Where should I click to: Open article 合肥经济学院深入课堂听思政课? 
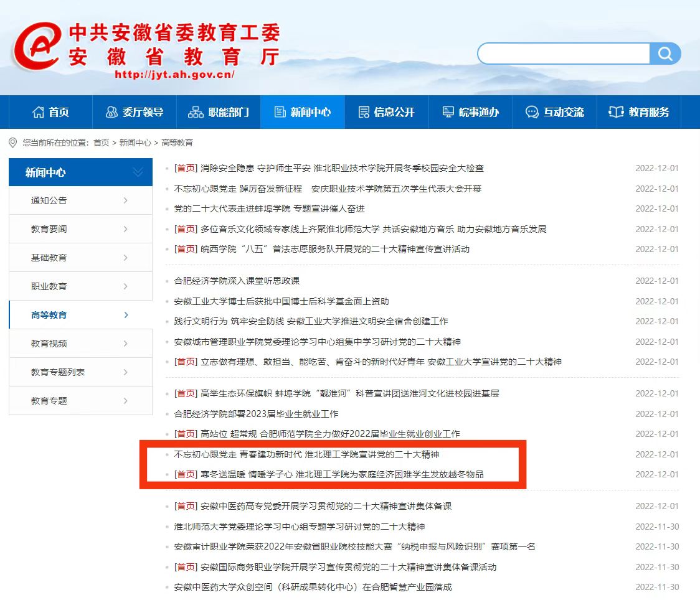pos(237,281)
